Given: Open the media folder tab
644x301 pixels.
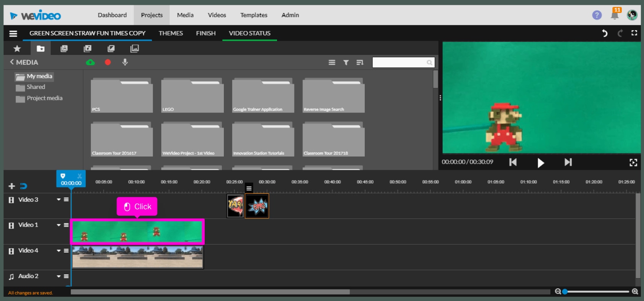Looking at the screenshot, I should point(40,48).
